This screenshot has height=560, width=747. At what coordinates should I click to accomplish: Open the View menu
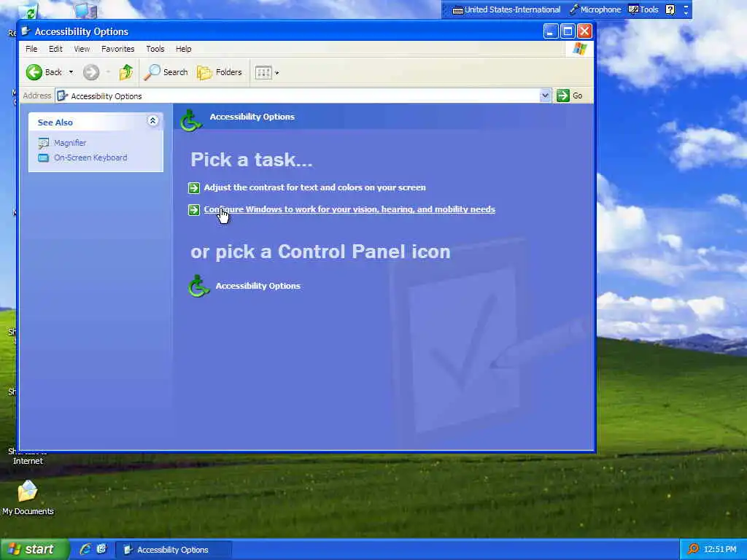[82, 49]
